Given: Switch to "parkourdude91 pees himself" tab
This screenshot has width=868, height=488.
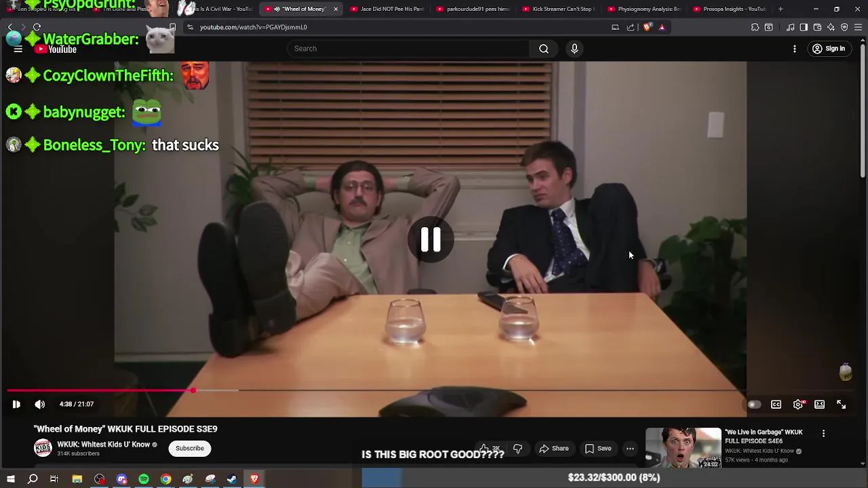Looking at the screenshot, I should pyautogui.click(x=473, y=9).
